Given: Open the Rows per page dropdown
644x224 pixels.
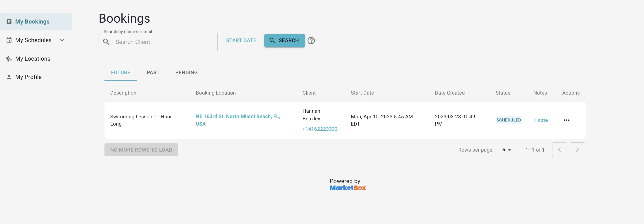Looking at the screenshot, I should tap(506, 150).
